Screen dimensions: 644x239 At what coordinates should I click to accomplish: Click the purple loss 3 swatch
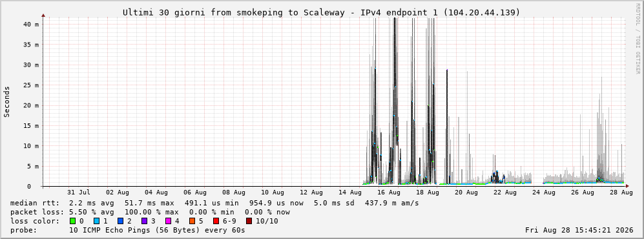[144, 221]
